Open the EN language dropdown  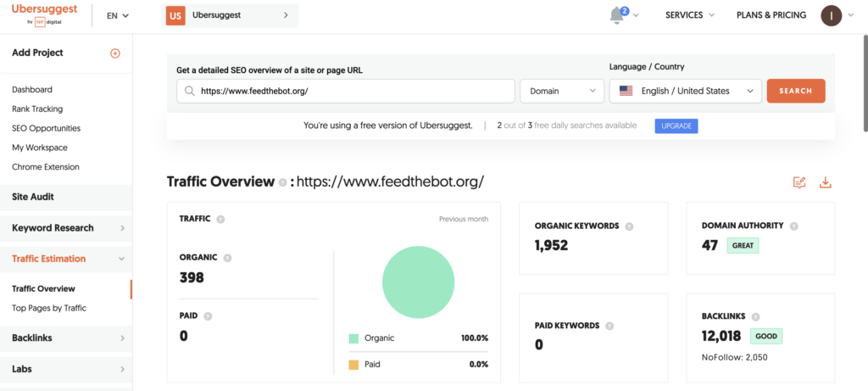coord(118,15)
